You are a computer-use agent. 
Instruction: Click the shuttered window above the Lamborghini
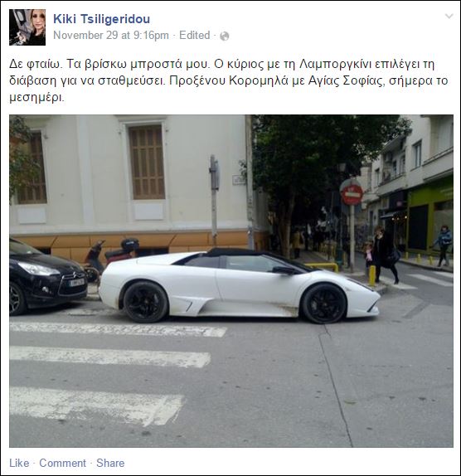(x=147, y=163)
